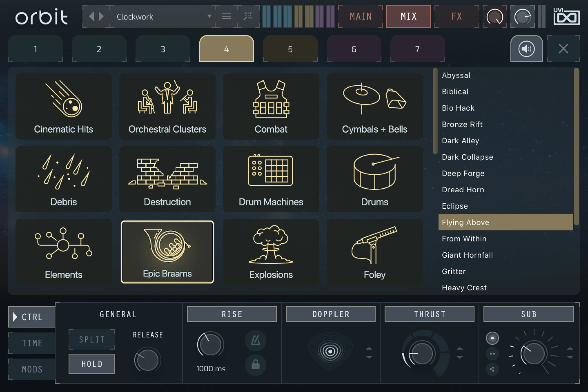The height and width of the screenshot is (392, 588).
Task: Toggle the SPLIT mode button
Action: pos(92,339)
